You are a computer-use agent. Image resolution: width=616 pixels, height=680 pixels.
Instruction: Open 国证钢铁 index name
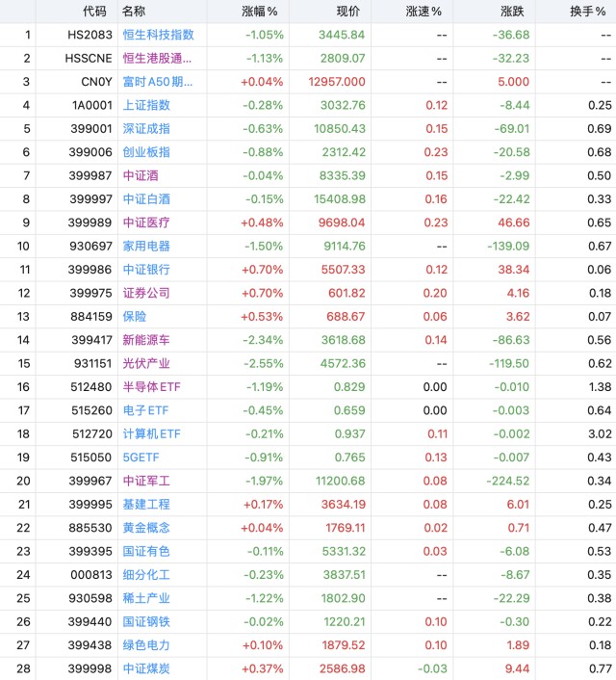146,621
